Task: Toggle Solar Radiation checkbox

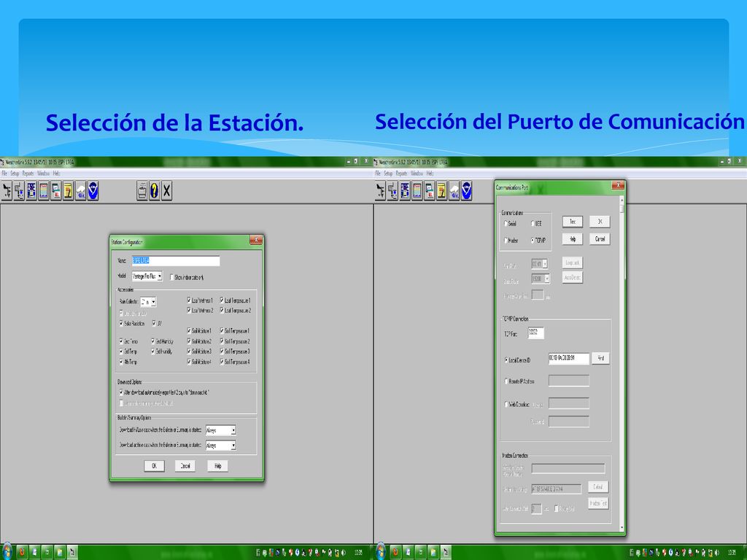Action: pos(121,323)
